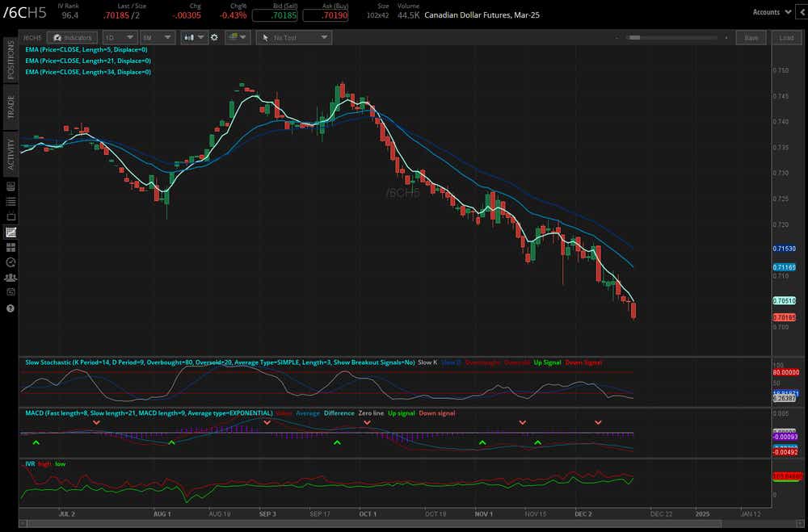808x532 pixels.
Task: Expand the 1D timeframe dropdown
Action: 119,37
